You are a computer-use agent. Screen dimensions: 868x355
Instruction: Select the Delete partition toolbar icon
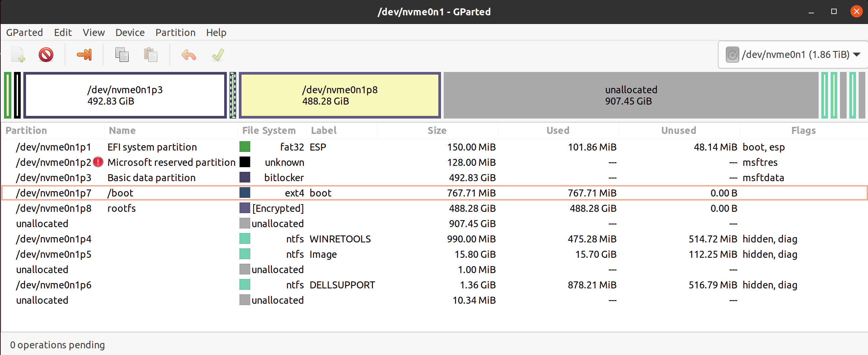[46, 54]
